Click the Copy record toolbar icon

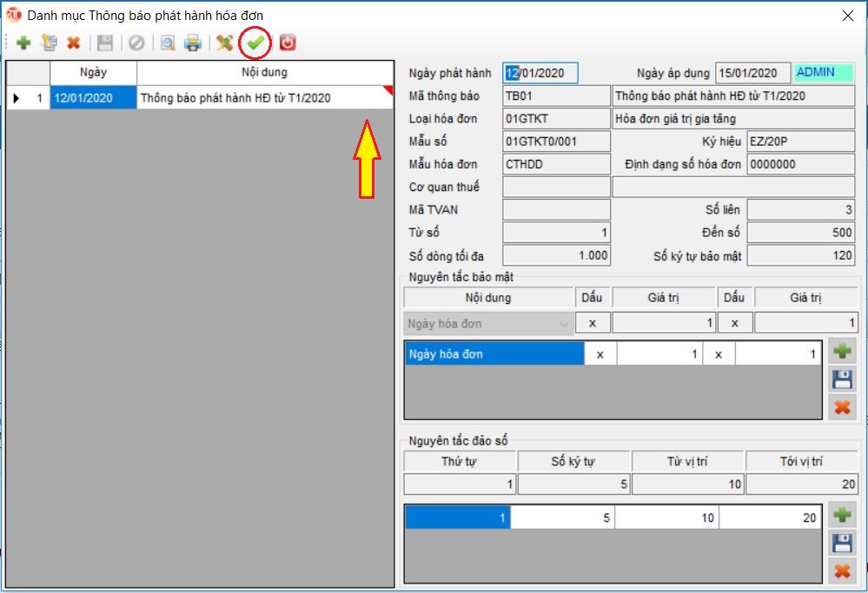(x=50, y=43)
